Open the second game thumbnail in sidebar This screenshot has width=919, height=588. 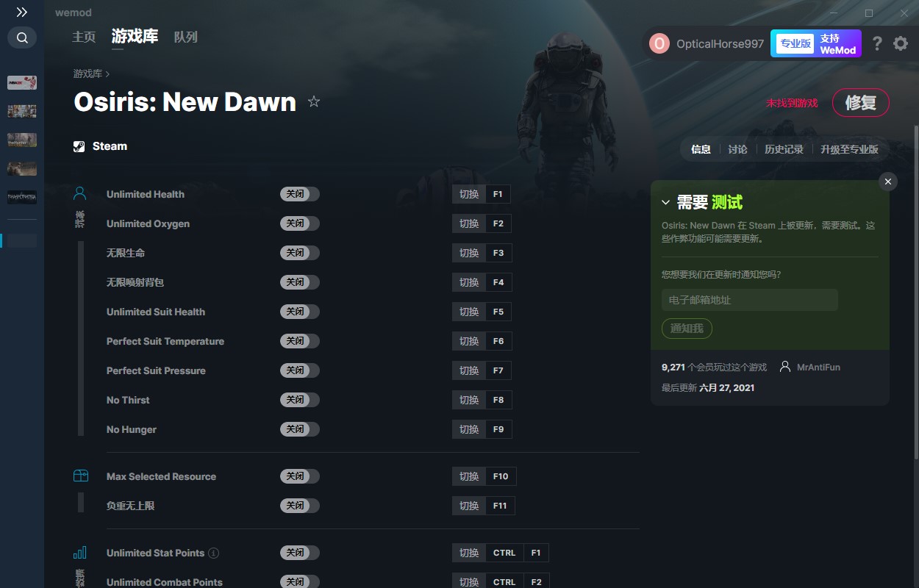tap(22, 111)
